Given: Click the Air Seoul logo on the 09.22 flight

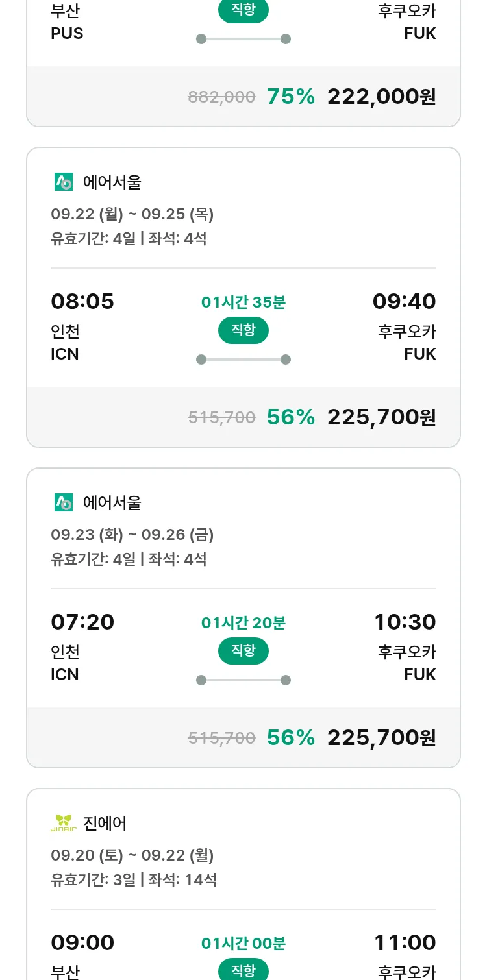Looking at the screenshot, I should pyautogui.click(x=64, y=182).
